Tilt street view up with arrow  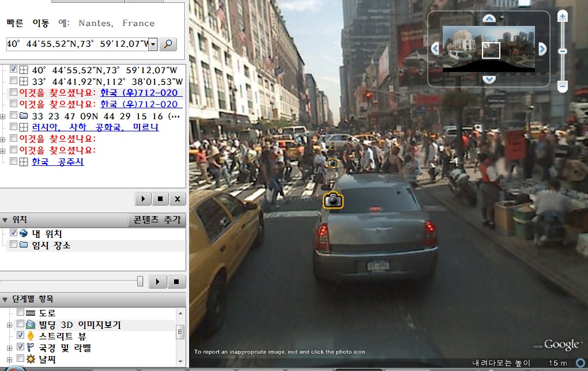pyautogui.click(x=489, y=18)
